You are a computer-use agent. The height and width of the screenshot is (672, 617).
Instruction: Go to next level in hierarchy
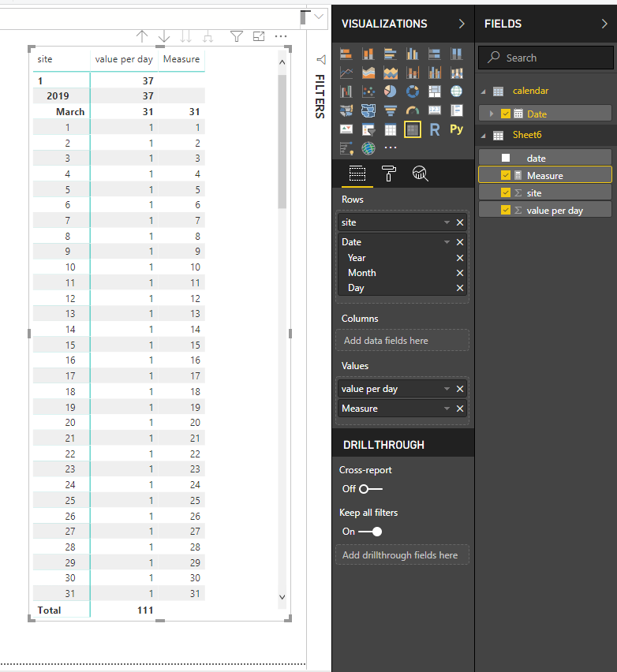pyautogui.click(x=185, y=36)
